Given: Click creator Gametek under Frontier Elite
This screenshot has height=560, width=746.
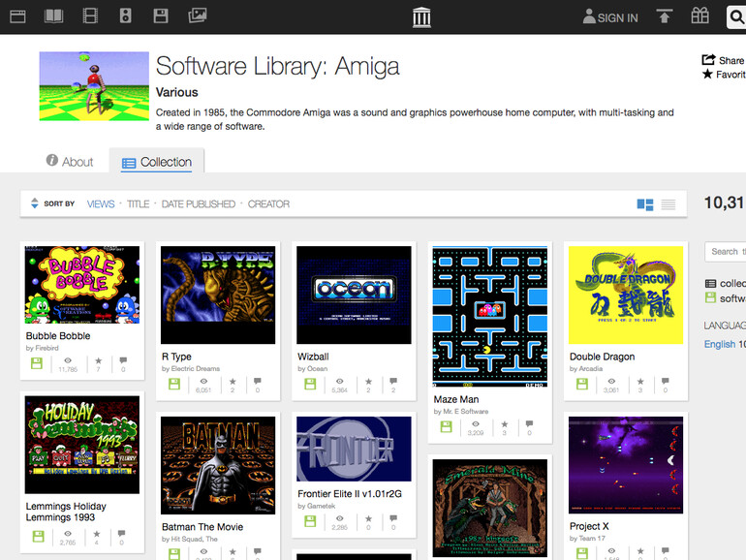Looking at the screenshot, I should 321,507.
